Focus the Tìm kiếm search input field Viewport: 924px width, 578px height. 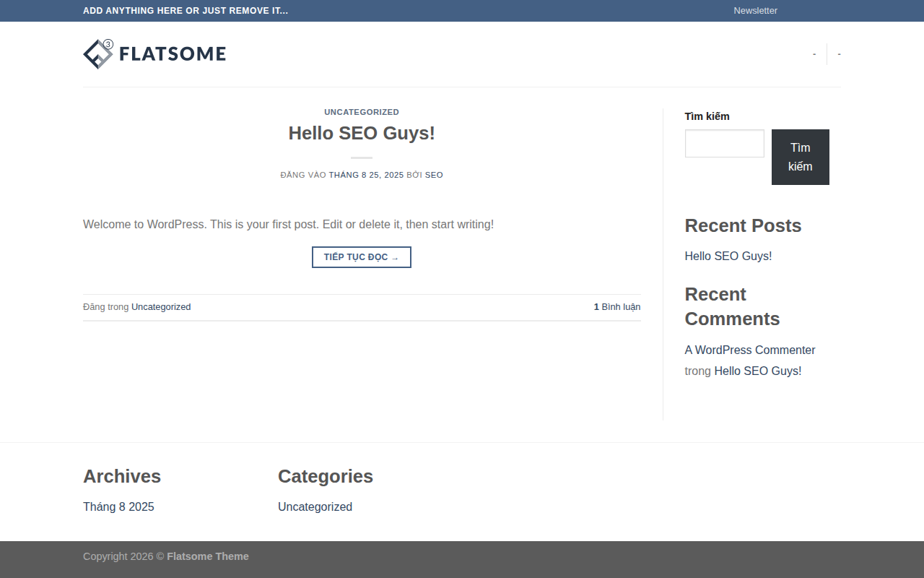tap(724, 144)
